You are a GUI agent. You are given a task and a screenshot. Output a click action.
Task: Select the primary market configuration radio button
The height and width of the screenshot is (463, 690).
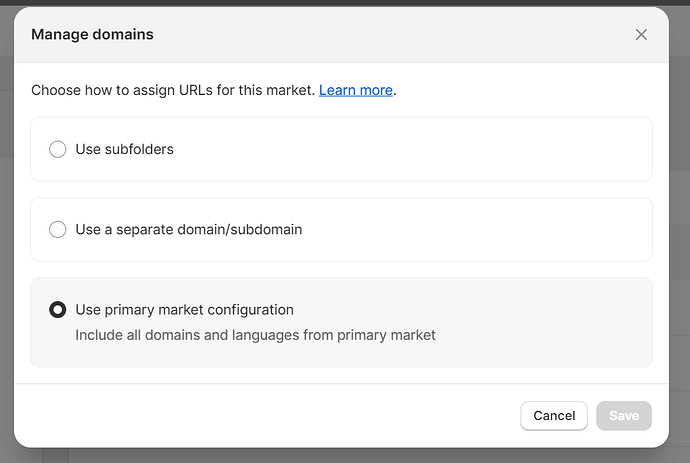coord(58,310)
